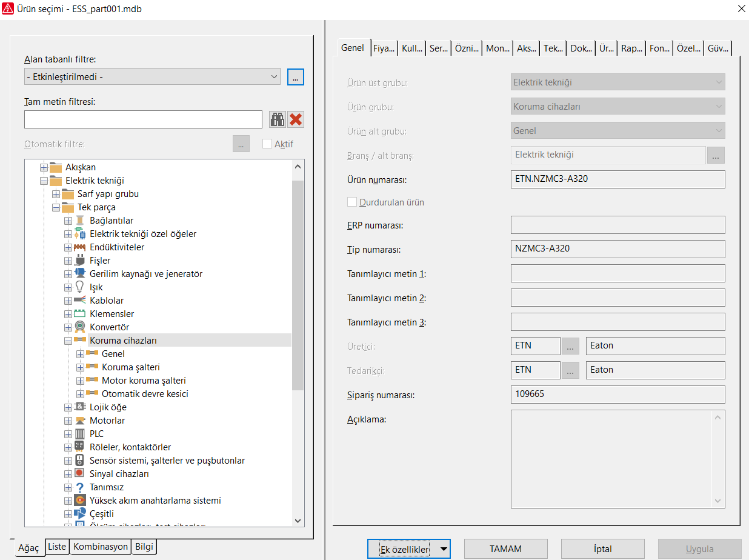Click the Konvertör icon

tap(80, 327)
